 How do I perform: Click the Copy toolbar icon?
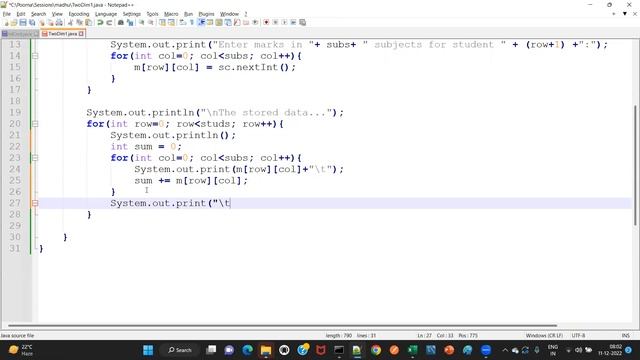click(x=79, y=22)
